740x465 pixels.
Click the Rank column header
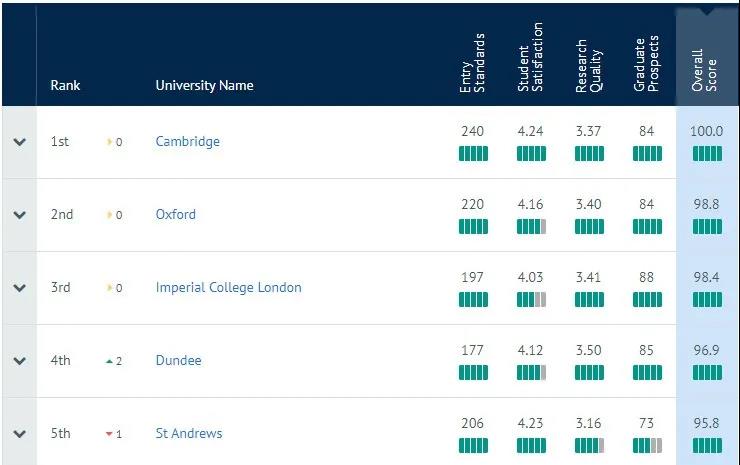point(65,85)
